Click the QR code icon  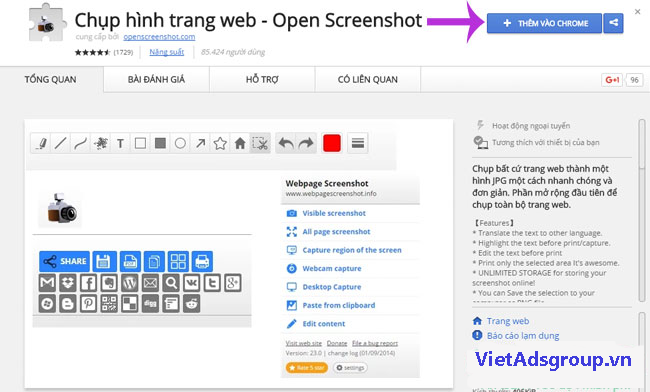[109, 304]
